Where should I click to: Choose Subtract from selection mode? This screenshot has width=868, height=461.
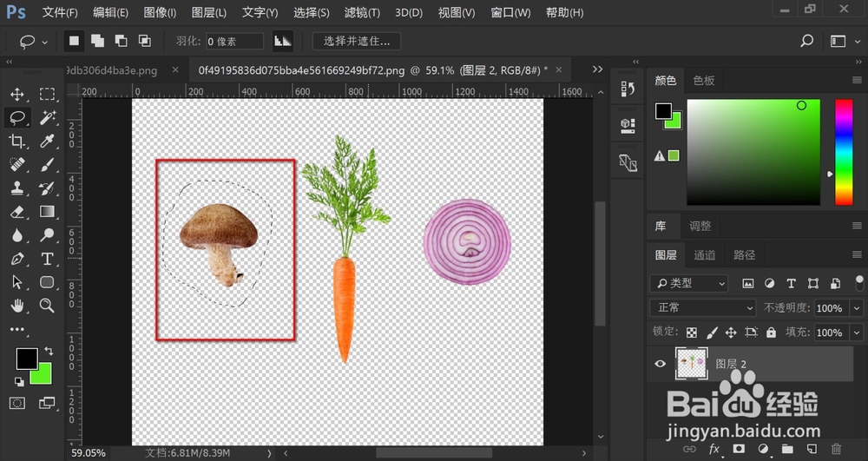point(121,41)
